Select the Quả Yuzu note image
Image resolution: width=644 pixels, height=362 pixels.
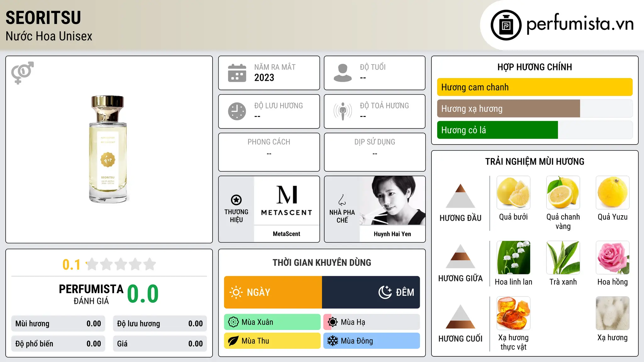[x=613, y=193]
